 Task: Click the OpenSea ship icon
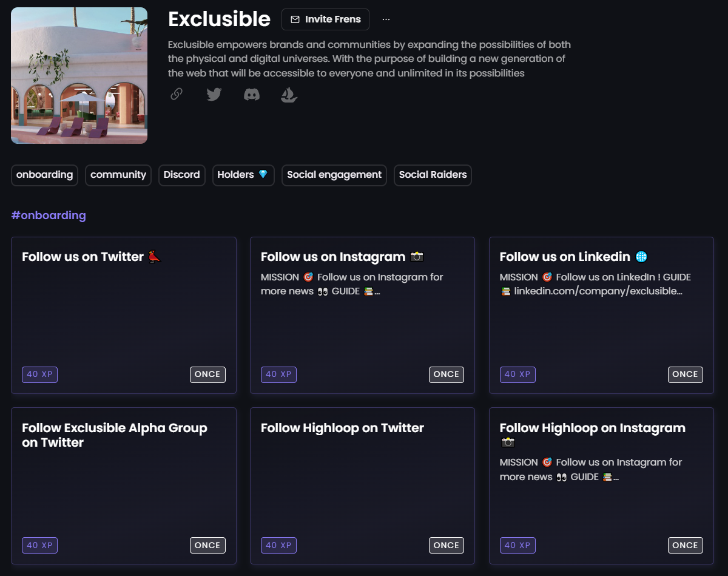(289, 95)
